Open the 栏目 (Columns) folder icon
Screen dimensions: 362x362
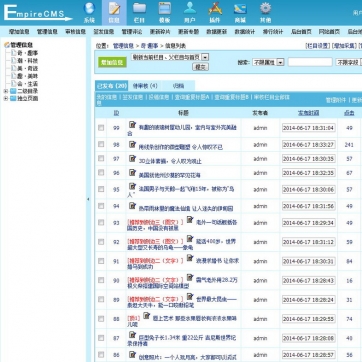click(x=139, y=12)
